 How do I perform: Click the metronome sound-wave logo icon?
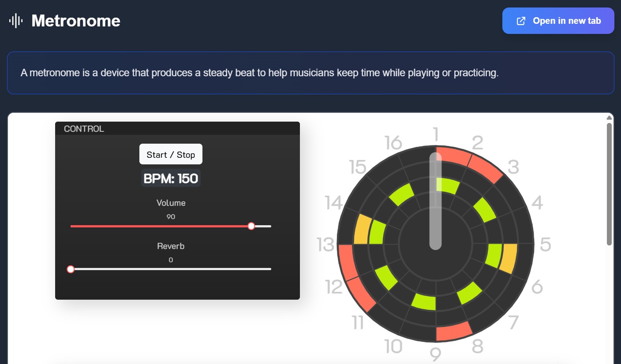tap(16, 20)
